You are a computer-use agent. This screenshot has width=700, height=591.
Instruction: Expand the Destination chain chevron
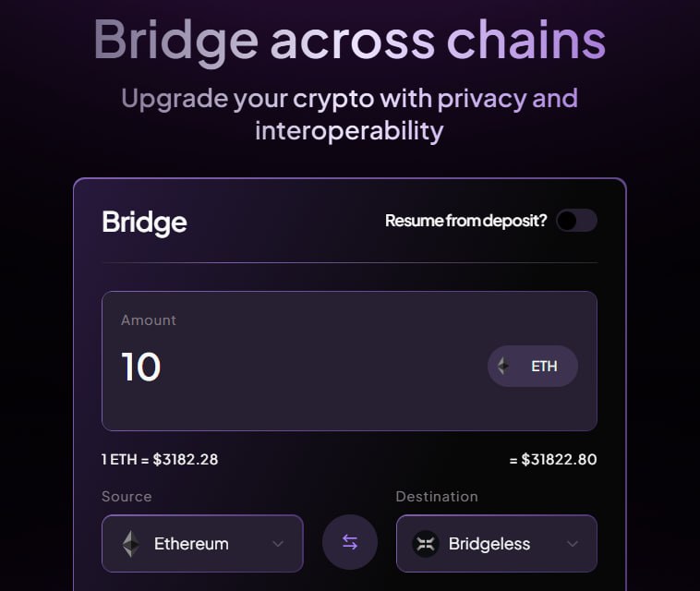pos(572,544)
